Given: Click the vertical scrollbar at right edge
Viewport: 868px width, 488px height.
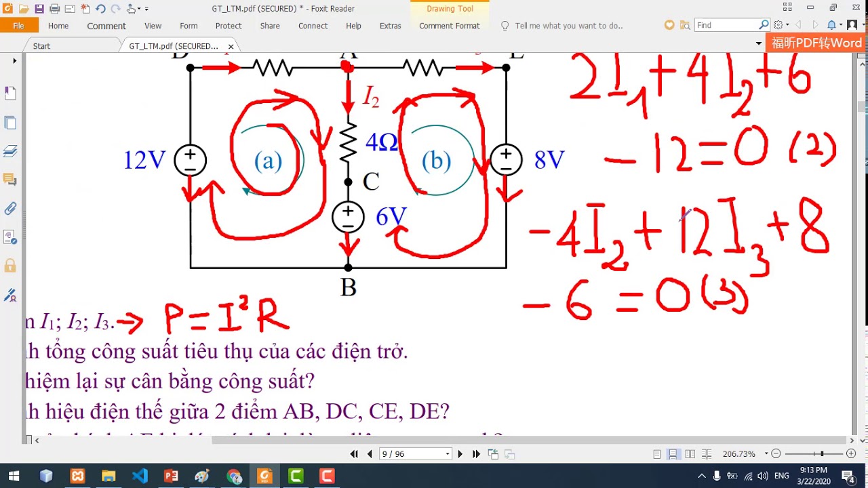Looking at the screenshot, I should point(861,106).
